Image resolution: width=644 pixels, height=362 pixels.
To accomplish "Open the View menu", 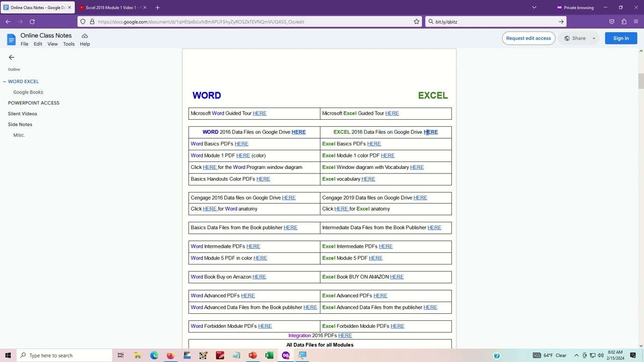I will [52, 44].
